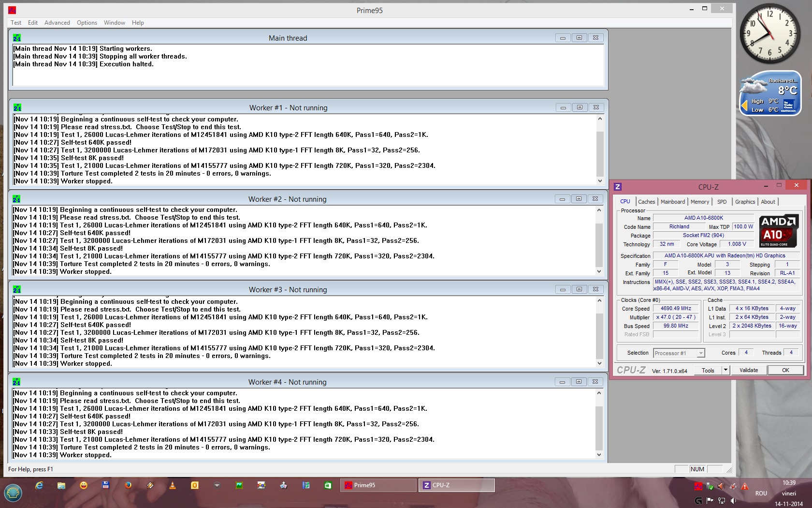Click the blue floppy disk taskbar icon

(106, 485)
